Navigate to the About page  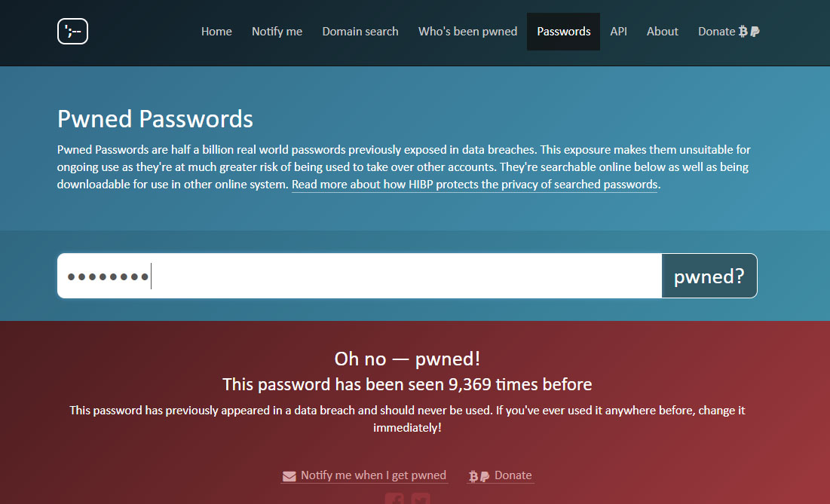(x=662, y=32)
